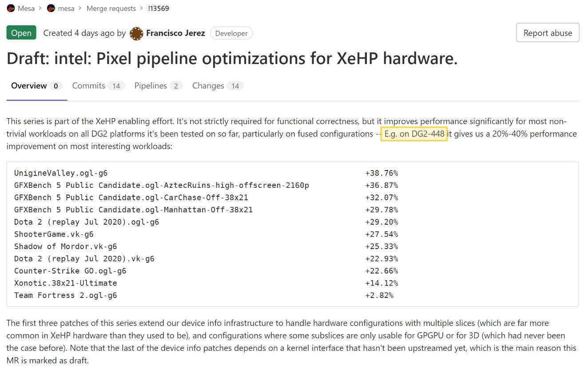Open the Pipelines tab
Image resolution: width=588 pixels, height=369 pixels.
tap(151, 86)
